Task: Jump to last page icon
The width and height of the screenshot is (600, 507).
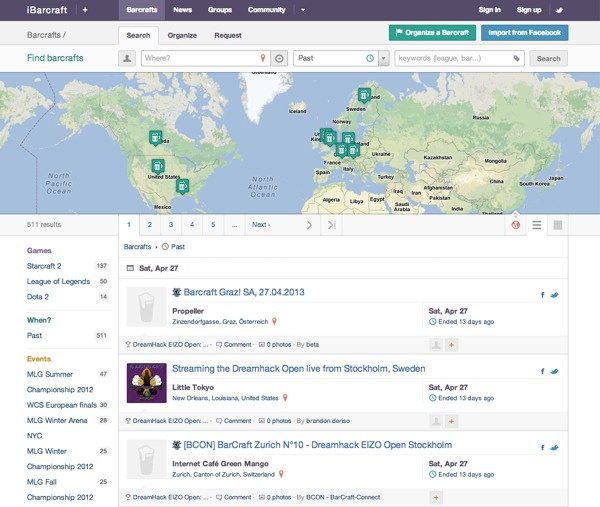Action: pos(332,225)
